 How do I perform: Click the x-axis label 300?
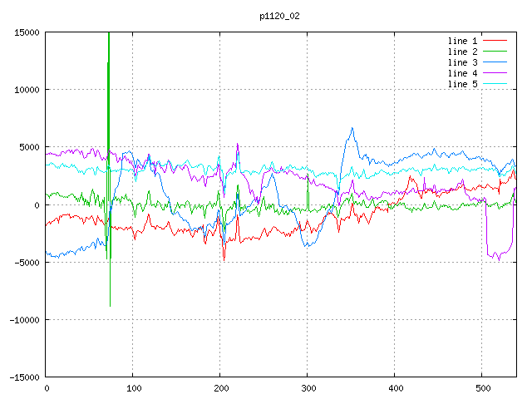click(308, 388)
